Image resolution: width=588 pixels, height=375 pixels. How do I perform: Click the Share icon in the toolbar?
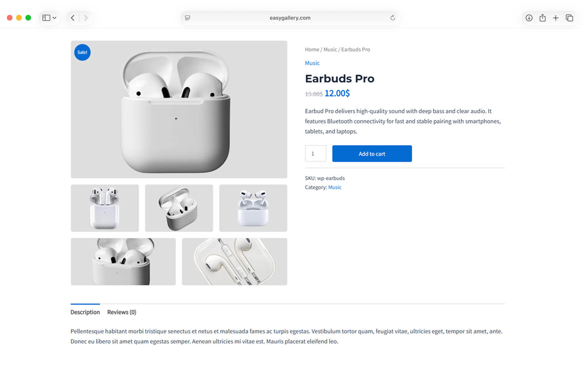tap(542, 18)
